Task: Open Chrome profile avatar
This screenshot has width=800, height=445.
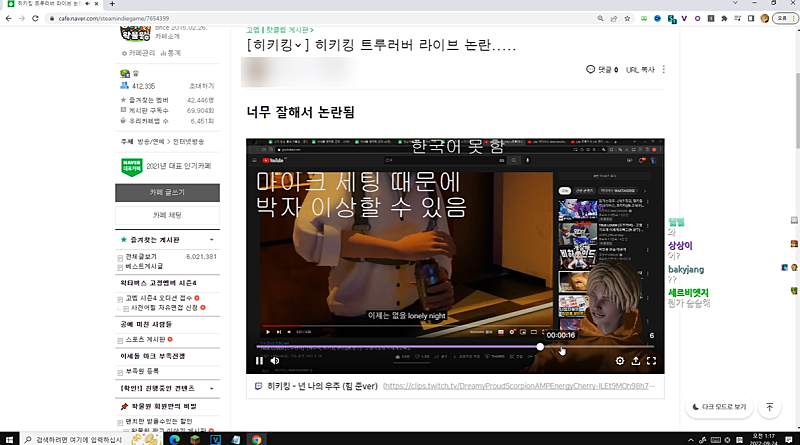Action: click(764, 18)
